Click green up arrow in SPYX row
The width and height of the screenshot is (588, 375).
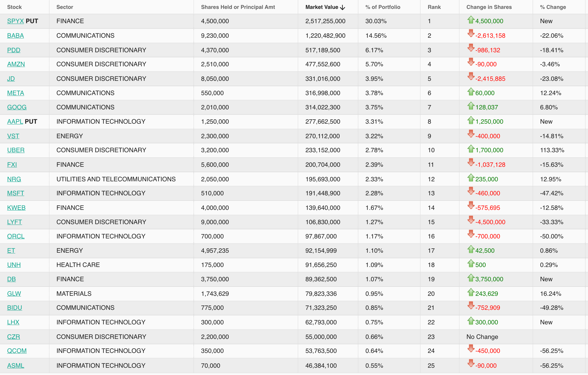(x=471, y=20)
